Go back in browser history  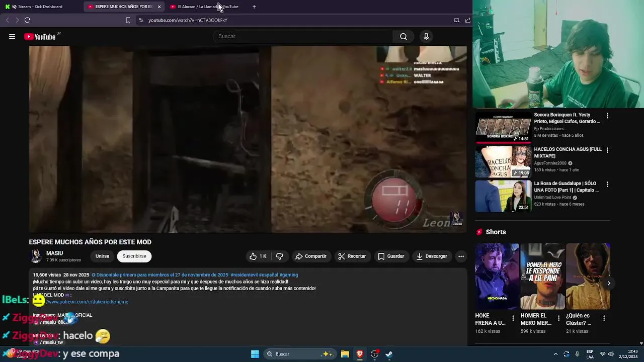pyautogui.click(x=7, y=20)
